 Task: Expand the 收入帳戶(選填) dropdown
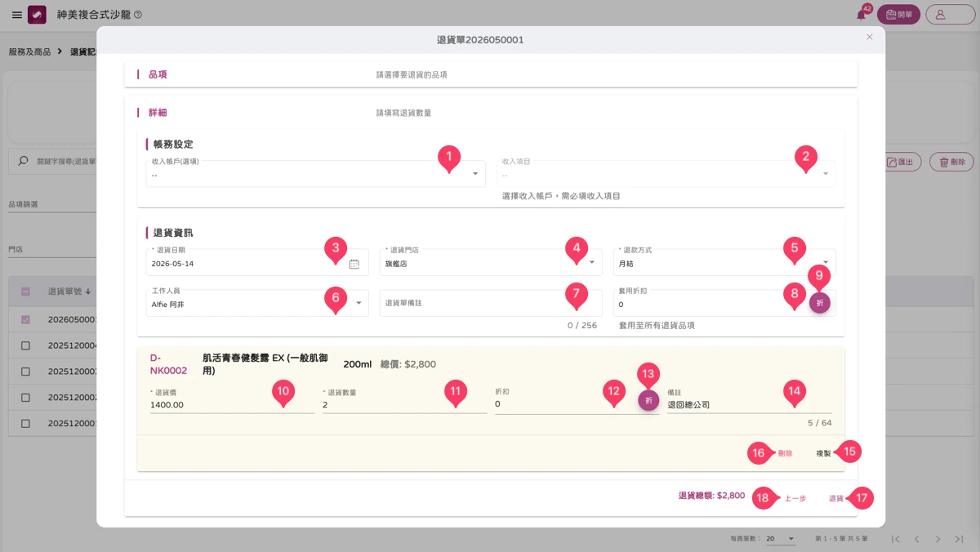click(x=315, y=173)
